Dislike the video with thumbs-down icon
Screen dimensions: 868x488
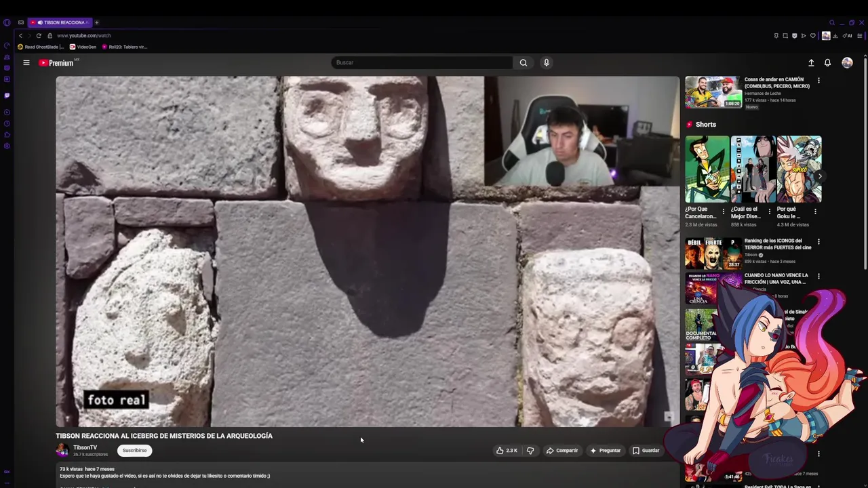point(530,450)
